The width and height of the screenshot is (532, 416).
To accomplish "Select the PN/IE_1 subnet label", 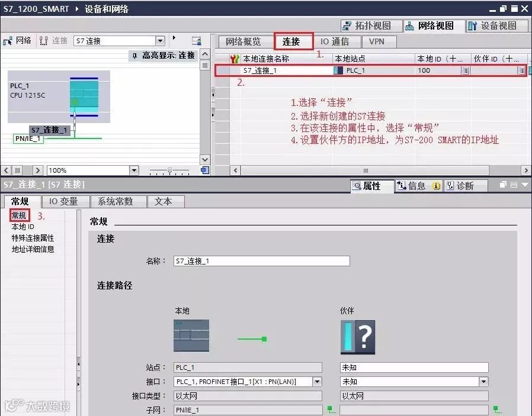I will [28, 138].
